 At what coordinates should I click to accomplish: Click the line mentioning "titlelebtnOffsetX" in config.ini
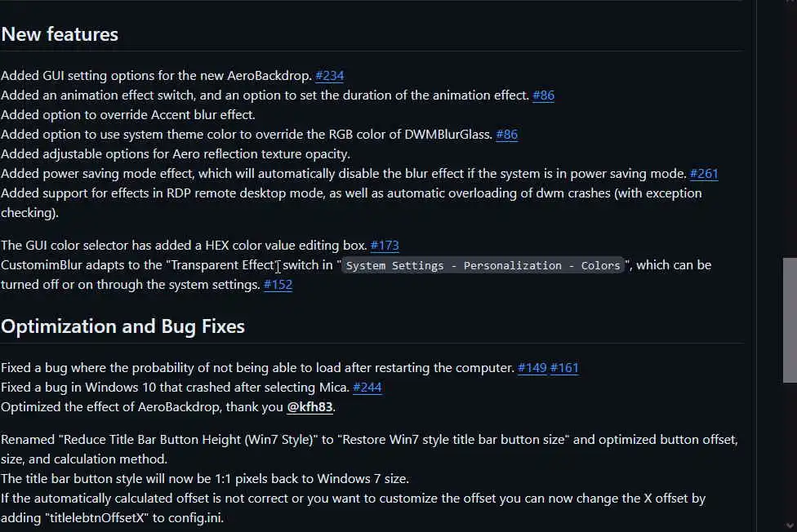[x=111, y=518]
